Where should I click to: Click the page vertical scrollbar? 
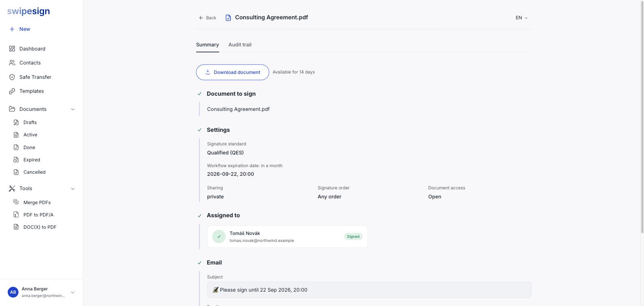(x=642, y=117)
